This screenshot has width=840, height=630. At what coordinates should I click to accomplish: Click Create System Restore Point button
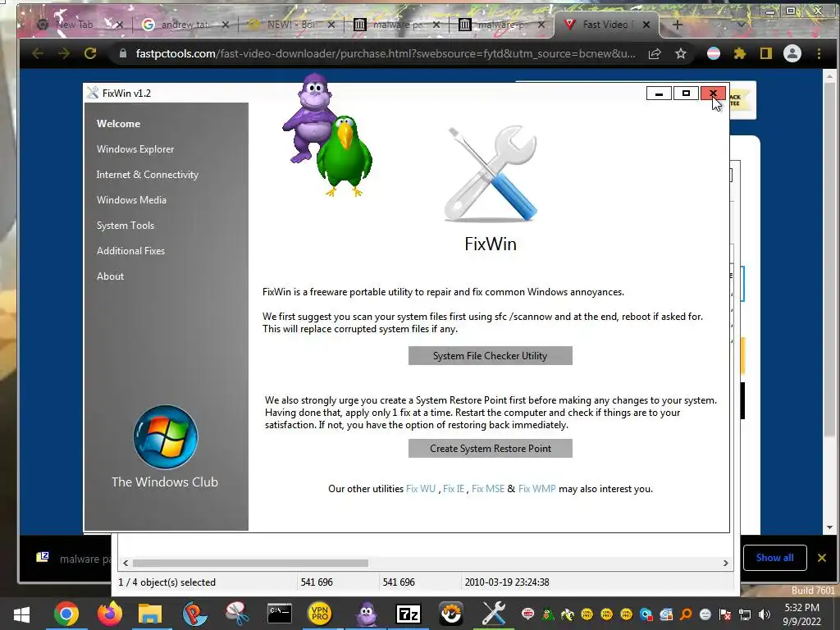491,449
